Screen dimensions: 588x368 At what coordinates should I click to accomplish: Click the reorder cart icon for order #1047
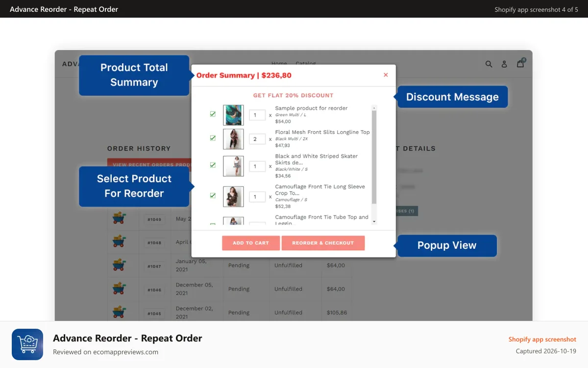[x=119, y=265]
